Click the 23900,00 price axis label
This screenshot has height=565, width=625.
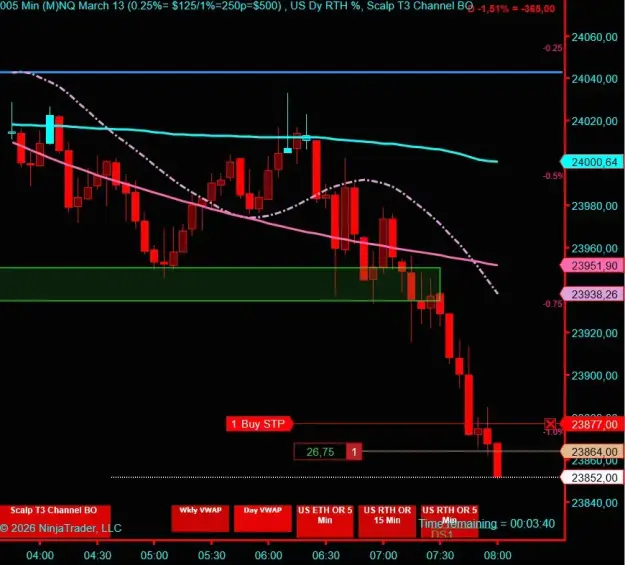pos(594,375)
